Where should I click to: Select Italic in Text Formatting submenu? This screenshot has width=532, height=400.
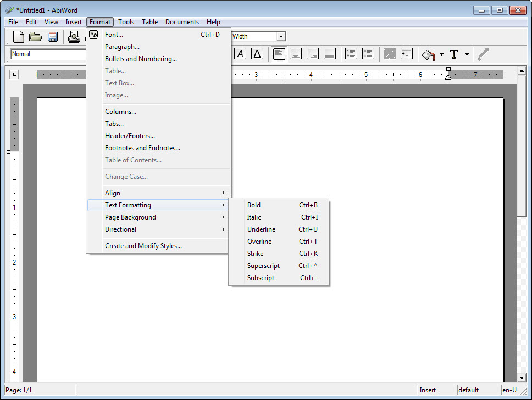click(279, 217)
